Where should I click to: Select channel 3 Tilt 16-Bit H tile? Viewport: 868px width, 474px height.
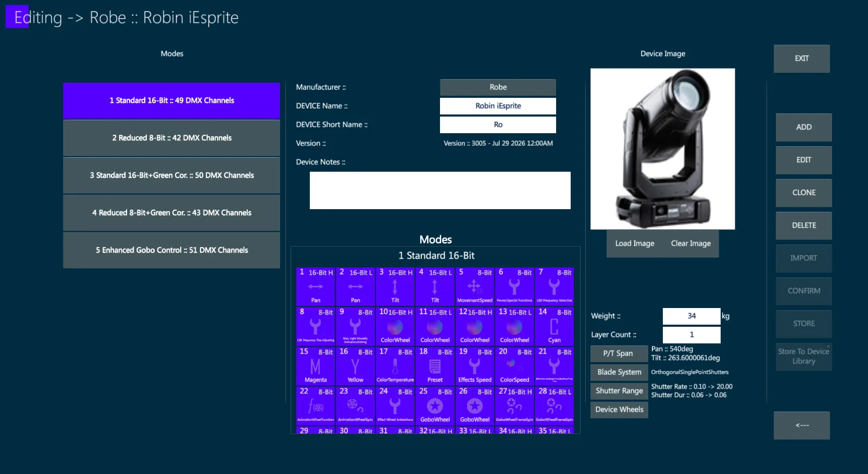395,286
